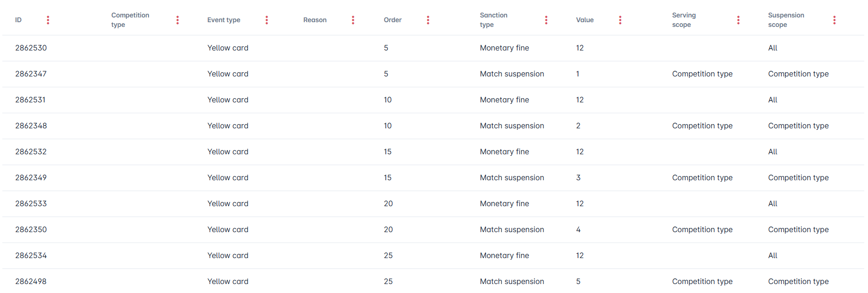
Task: Select row with ID 2862347
Action: [31, 74]
